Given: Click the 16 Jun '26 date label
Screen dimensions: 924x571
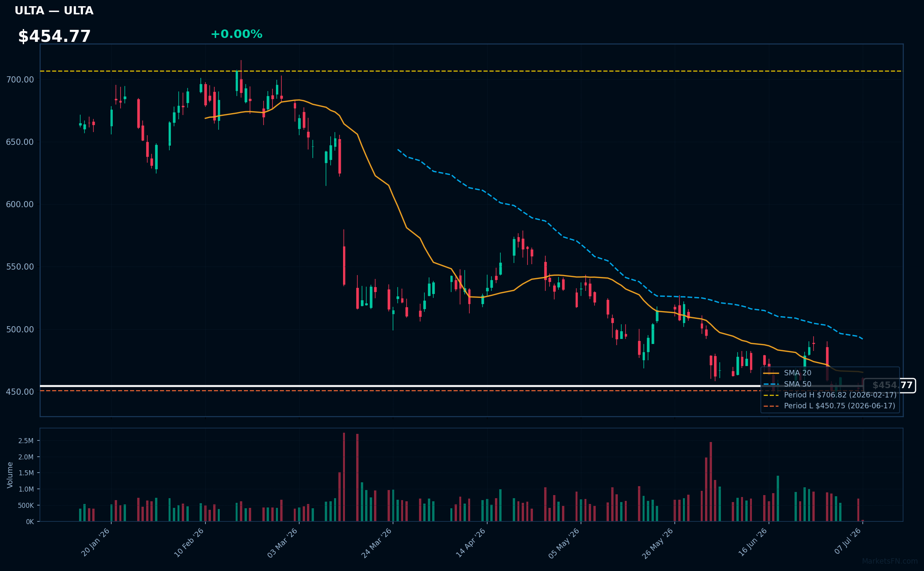Looking at the screenshot, I should tap(753, 542).
